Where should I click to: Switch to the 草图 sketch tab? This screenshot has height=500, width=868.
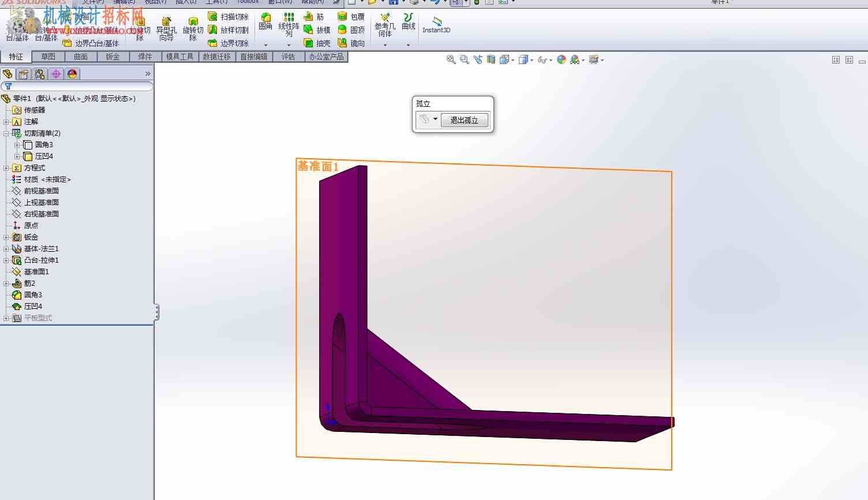[x=48, y=57]
